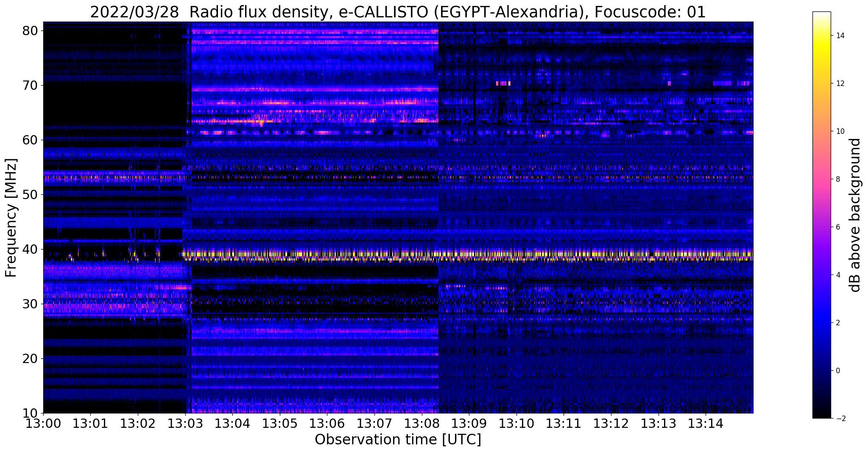Image resolution: width=868 pixels, height=452 pixels.
Task: Click the 70 MHz frequency tick label
Action: (31, 85)
